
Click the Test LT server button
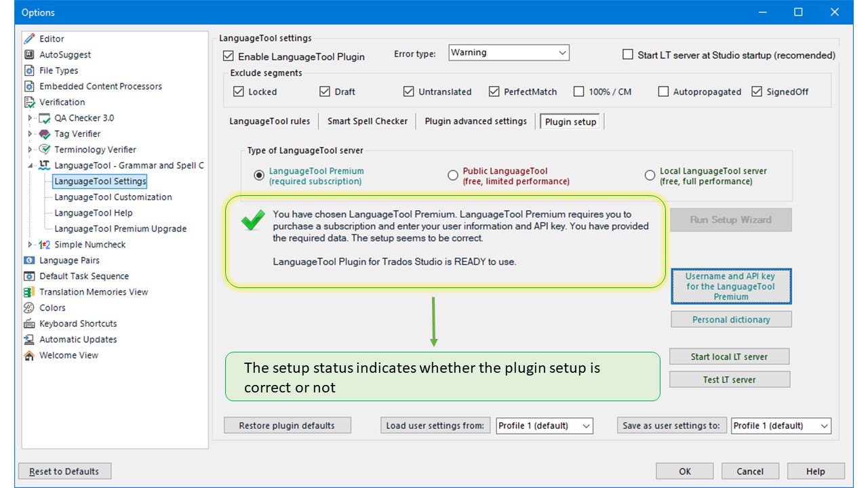coord(729,380)
